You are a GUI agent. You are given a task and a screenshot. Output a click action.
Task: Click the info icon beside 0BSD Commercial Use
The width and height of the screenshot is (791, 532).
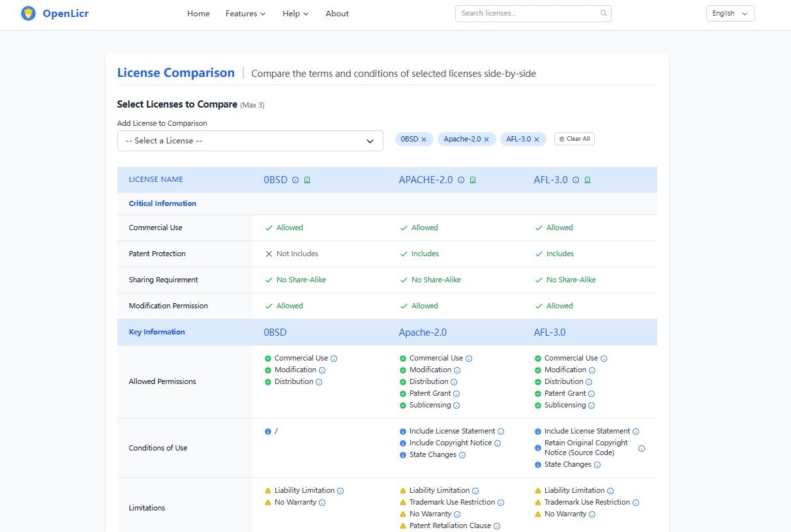pos(334,359)
